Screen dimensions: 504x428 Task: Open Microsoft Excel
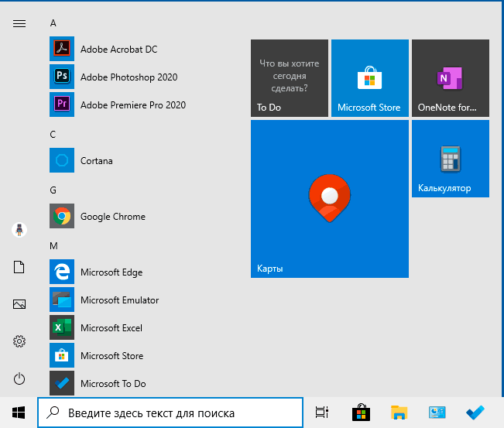pos(111,328)
